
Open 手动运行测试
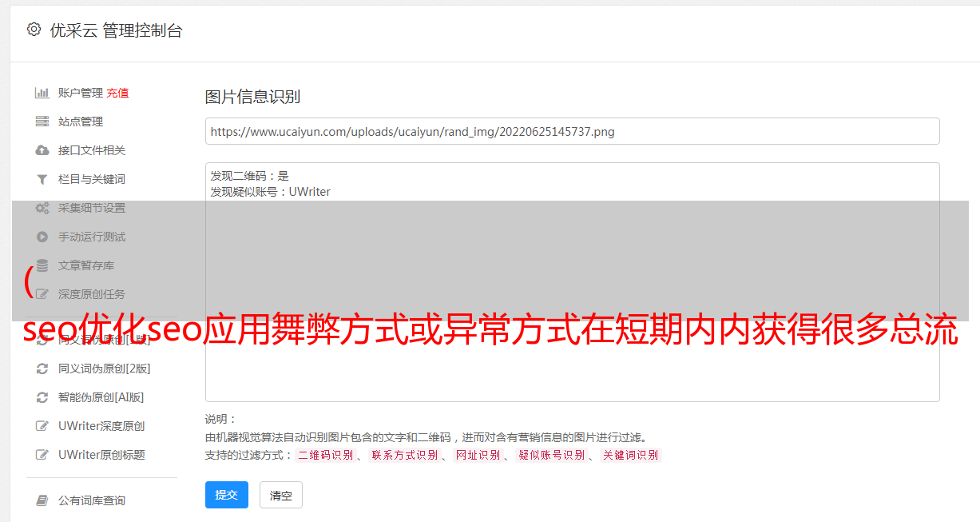coord(92,237)
